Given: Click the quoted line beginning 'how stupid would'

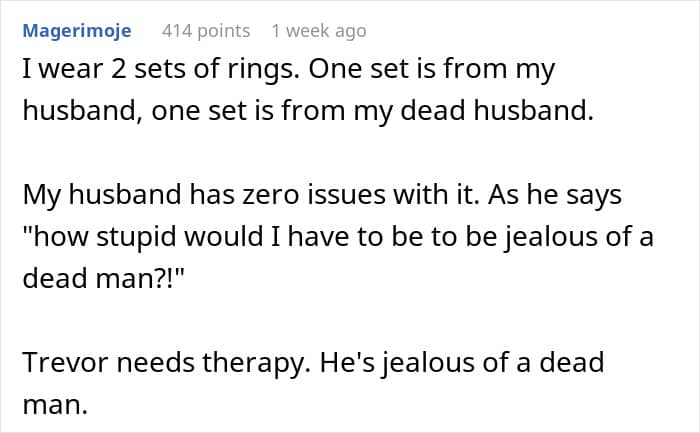Looking at the screenshot, I should (338, 237).
